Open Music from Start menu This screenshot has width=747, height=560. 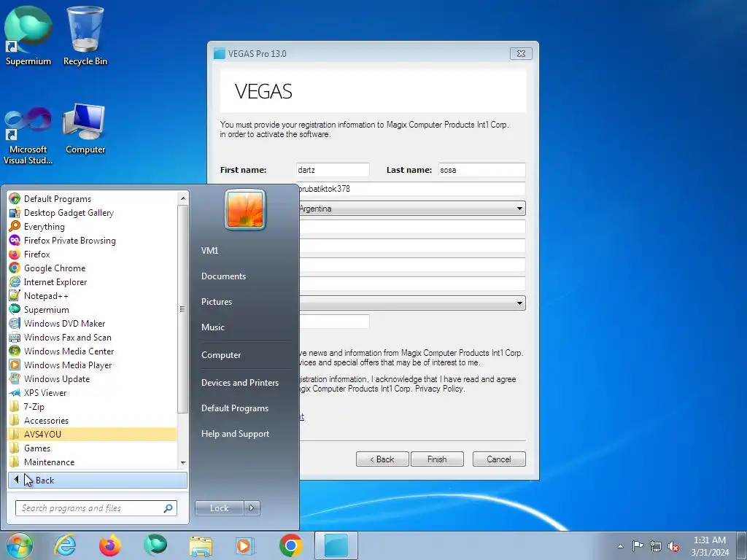pos(213,327)
